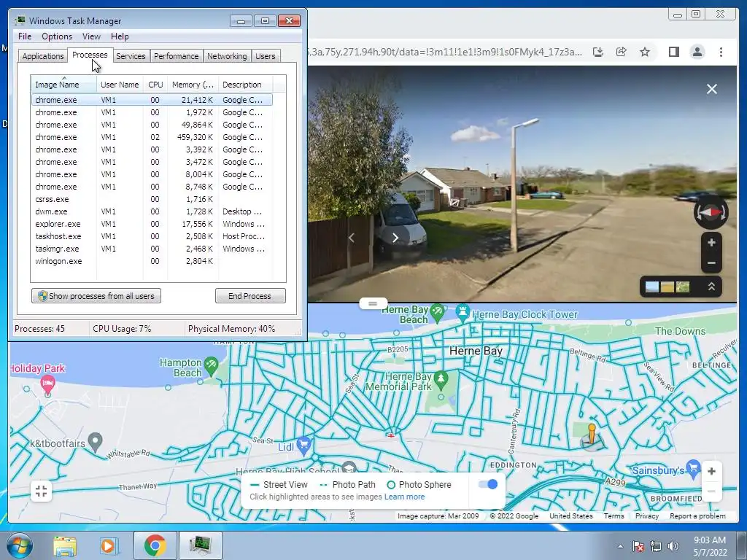Close Street View with the X icon
Screen dimensions: 747x560
[712, 89]
